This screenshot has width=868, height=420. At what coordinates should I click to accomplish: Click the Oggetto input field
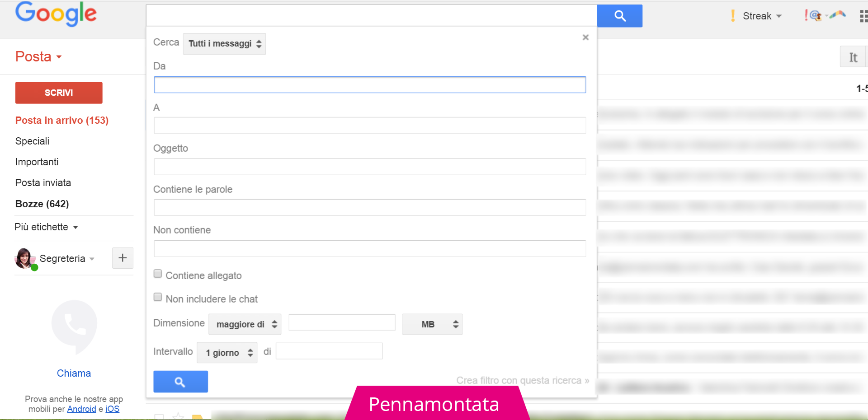[369, 167]
